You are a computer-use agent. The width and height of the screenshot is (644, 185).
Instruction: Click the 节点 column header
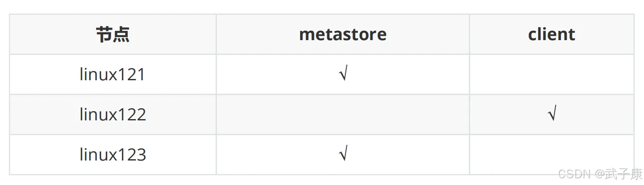(113, 34)
